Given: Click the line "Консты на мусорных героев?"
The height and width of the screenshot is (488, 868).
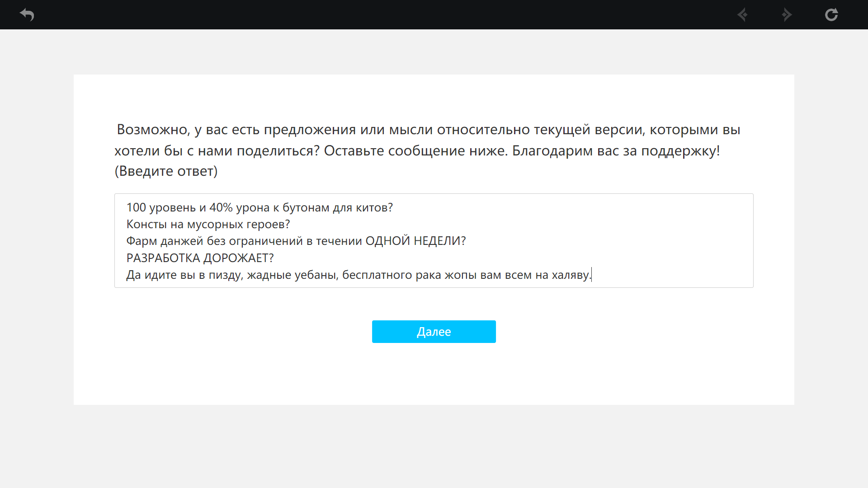Looking at the screenshot, I should tap(208, 225).
